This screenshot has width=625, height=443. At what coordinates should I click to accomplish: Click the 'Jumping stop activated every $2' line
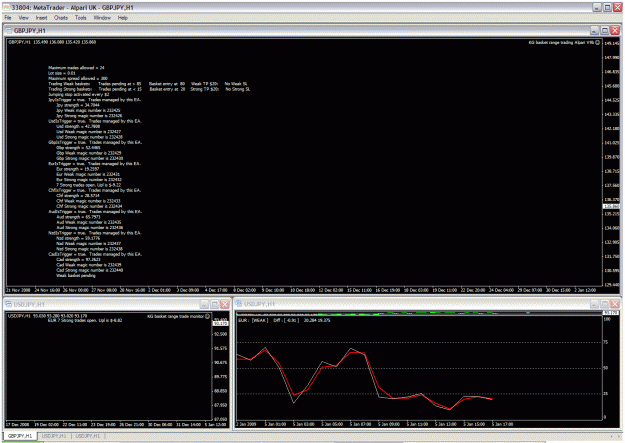(79, 95)
